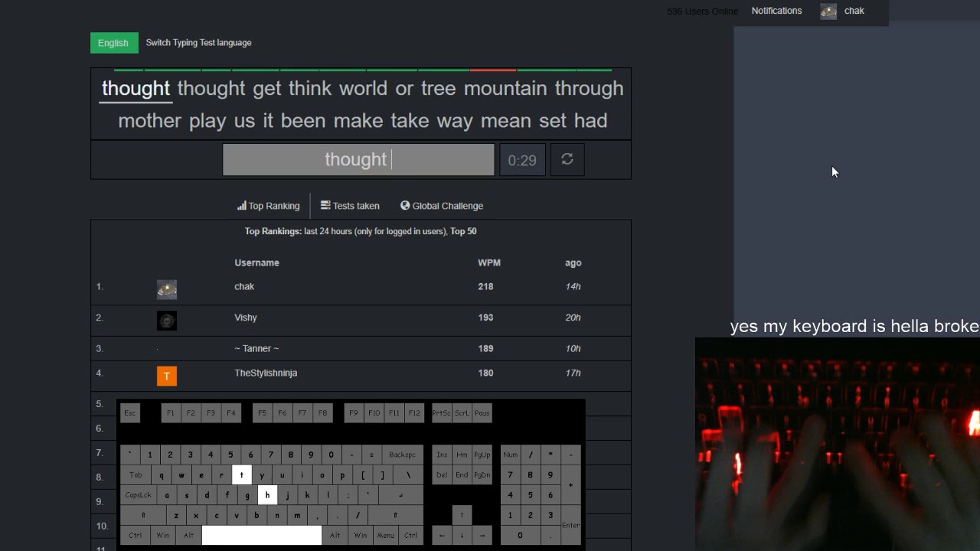
Task: Click the WPM column header
Action: (489, 262)
